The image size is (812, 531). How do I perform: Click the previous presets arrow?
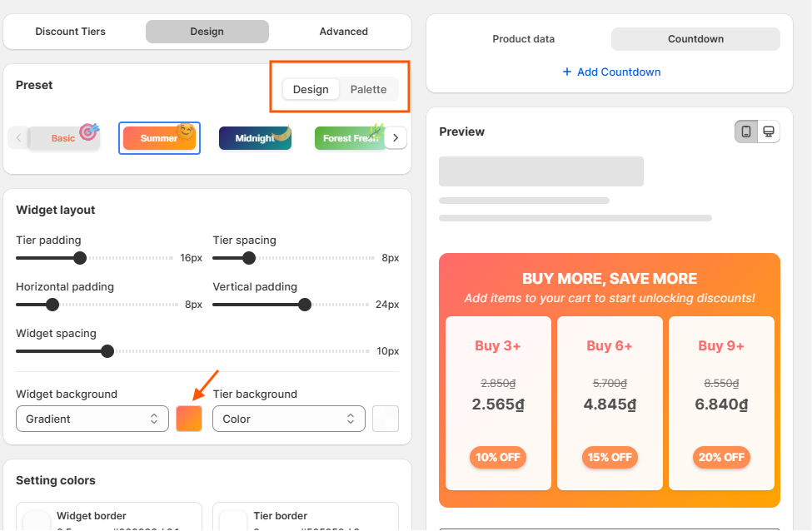click(x=18, y=138)
